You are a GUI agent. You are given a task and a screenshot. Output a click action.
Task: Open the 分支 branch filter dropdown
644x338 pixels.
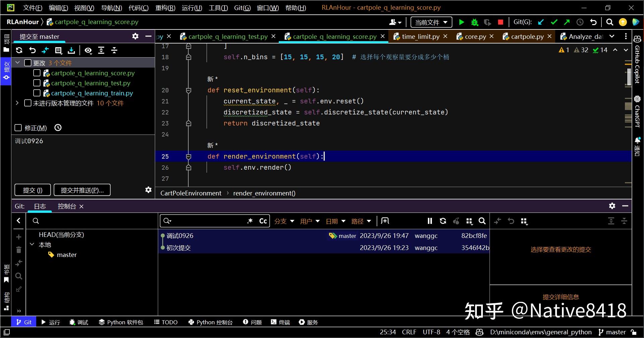[284, 221]
